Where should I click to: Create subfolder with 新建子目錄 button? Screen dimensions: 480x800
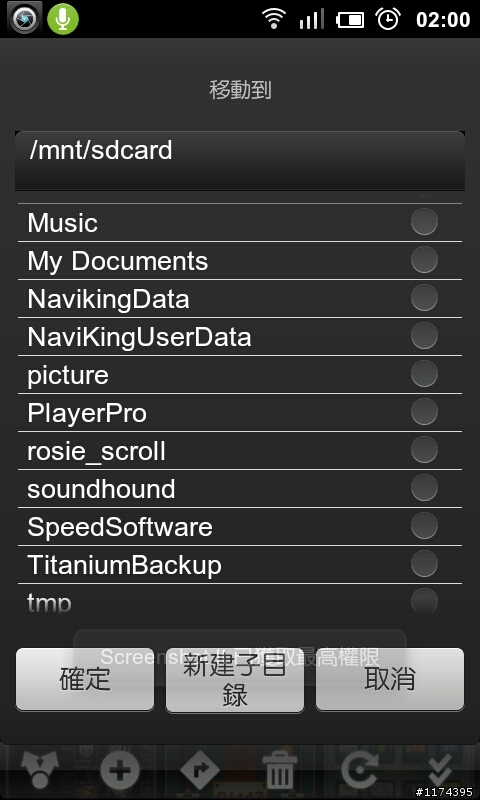pos(235,680)
